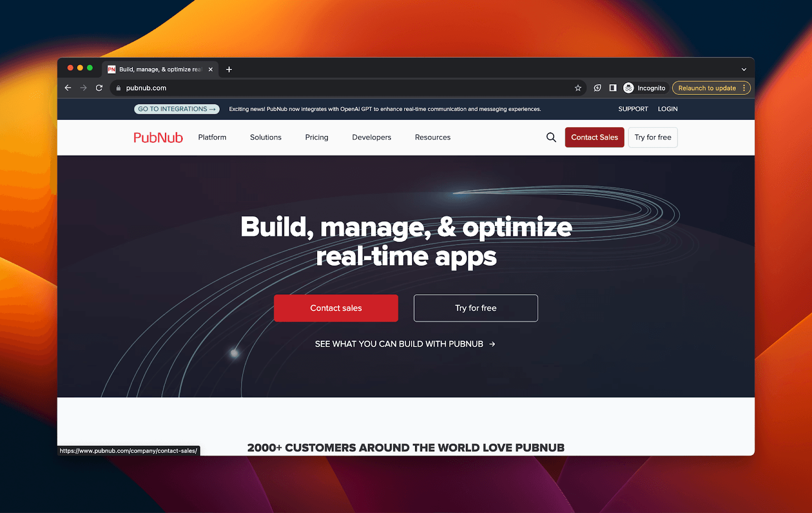Reload the page with refresh icon
The width and height of the screenshot is (812, 513).
[x=99, y=88]
